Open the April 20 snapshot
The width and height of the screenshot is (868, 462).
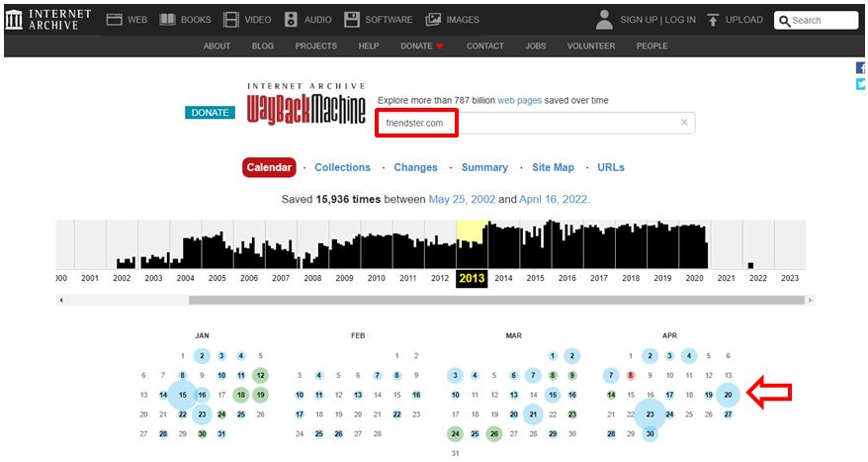(x=728, y=395)
